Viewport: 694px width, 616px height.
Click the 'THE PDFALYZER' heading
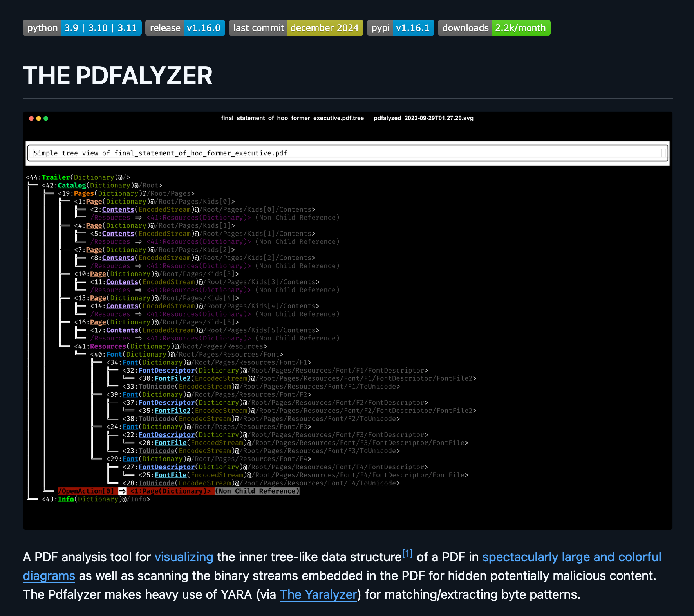pos(118,76)
